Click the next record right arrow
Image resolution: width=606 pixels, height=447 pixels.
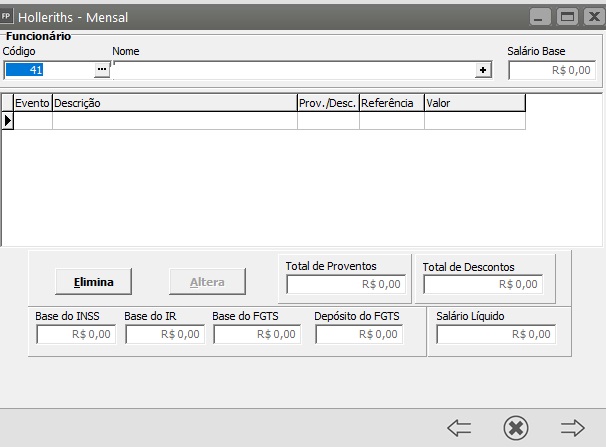pyautogui.click(x=572, y=428)
